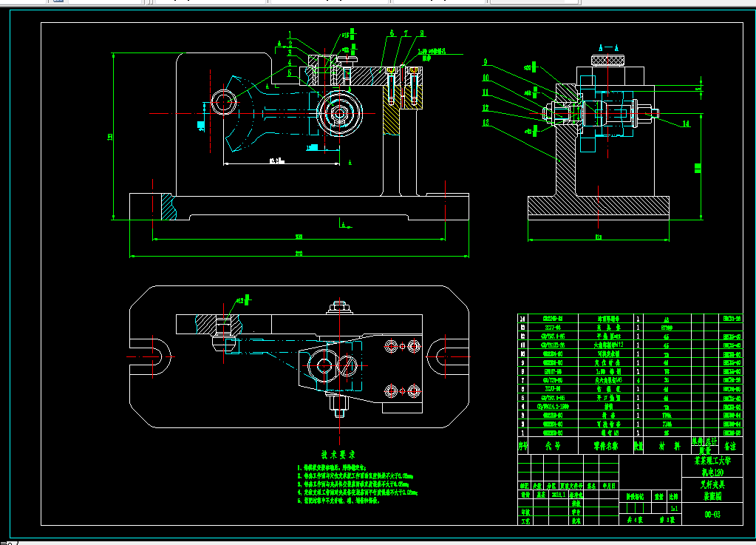Select the 叉杆夹具 drawing name

click(x=712, y=484)
